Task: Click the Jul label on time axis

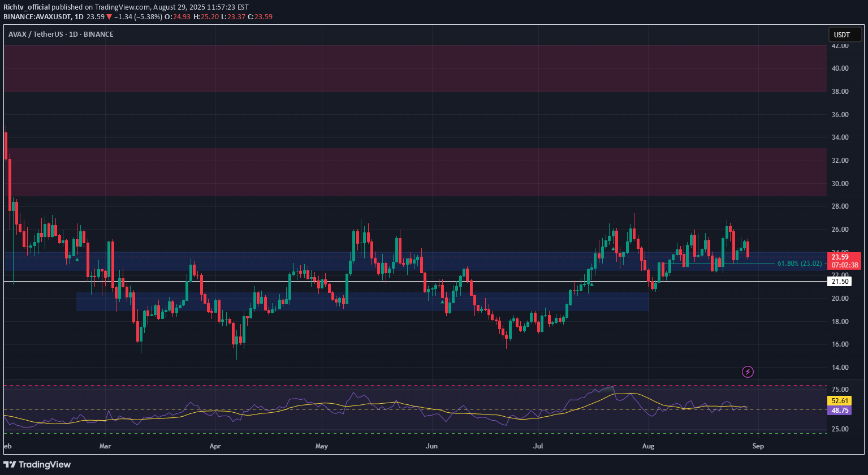Action: click(538, 446)
